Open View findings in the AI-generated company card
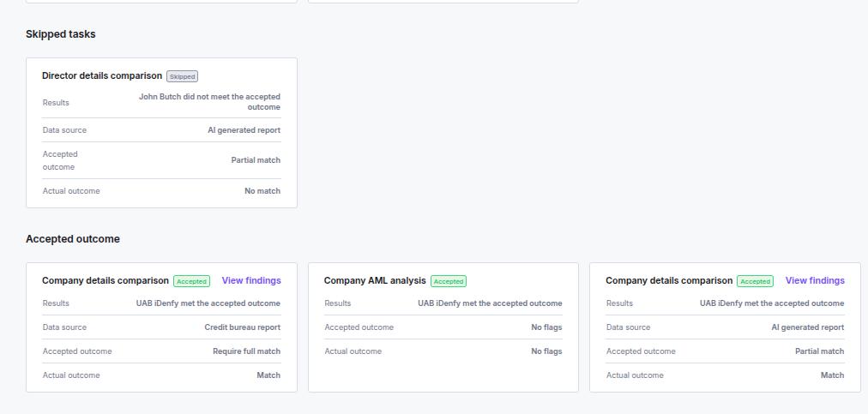Image resolution: width=868 pixels, height=414 pixels. click(814, 280)
